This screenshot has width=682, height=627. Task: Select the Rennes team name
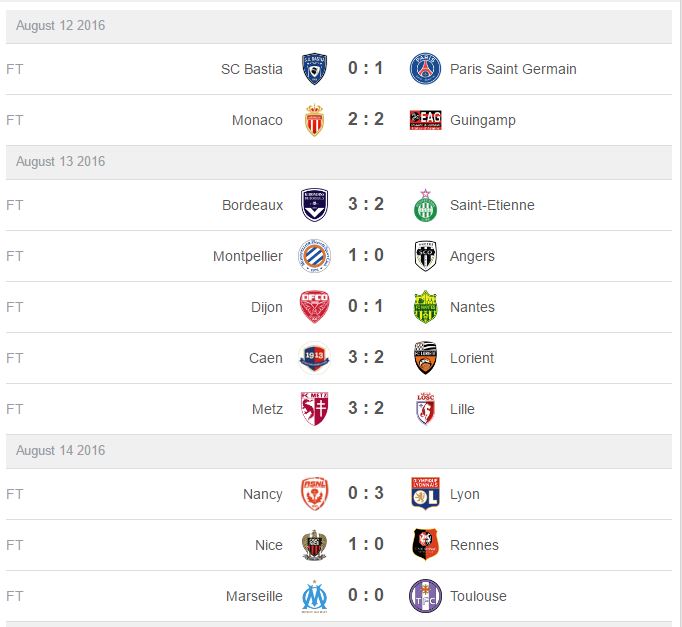tap(474, 545)
